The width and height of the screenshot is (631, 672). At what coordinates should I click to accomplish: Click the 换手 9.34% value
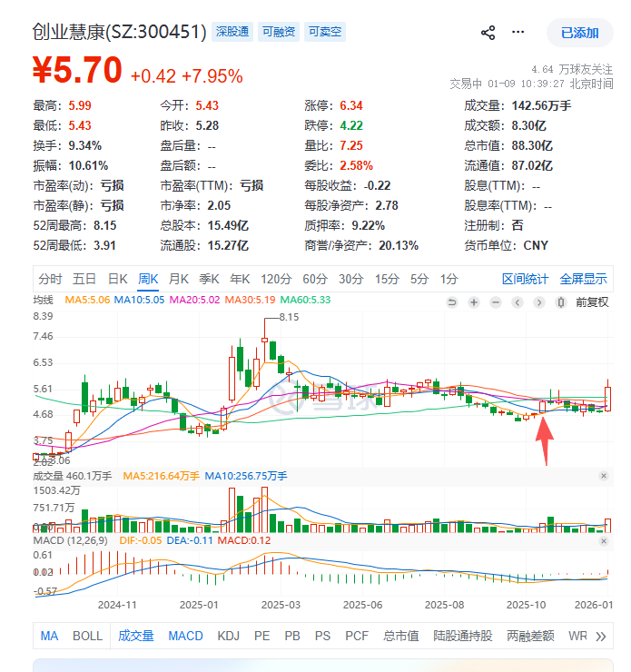tap(85, 145)
